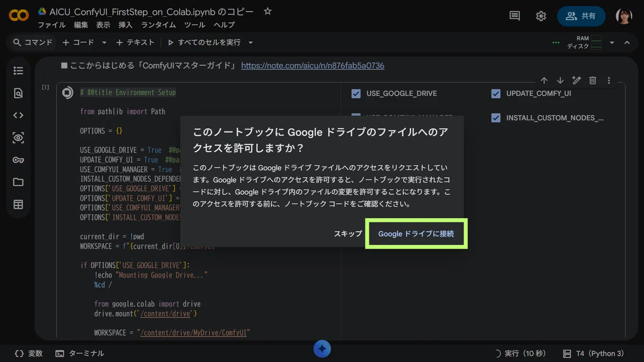The image size is (644, 362).
Task: Open the 挿入 menu
Action: coord(126,25)
